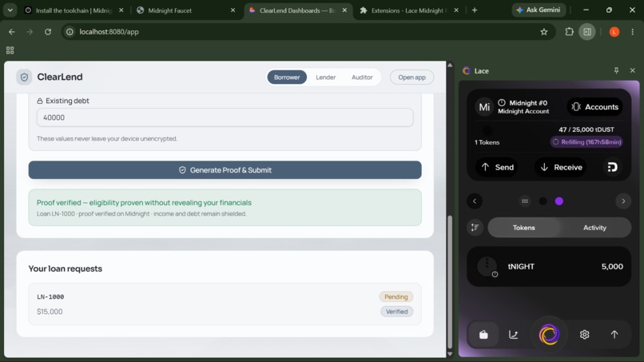The image size is (644, 362).
Task: Pin the Lace side panel
Action: tap(616, 70)
